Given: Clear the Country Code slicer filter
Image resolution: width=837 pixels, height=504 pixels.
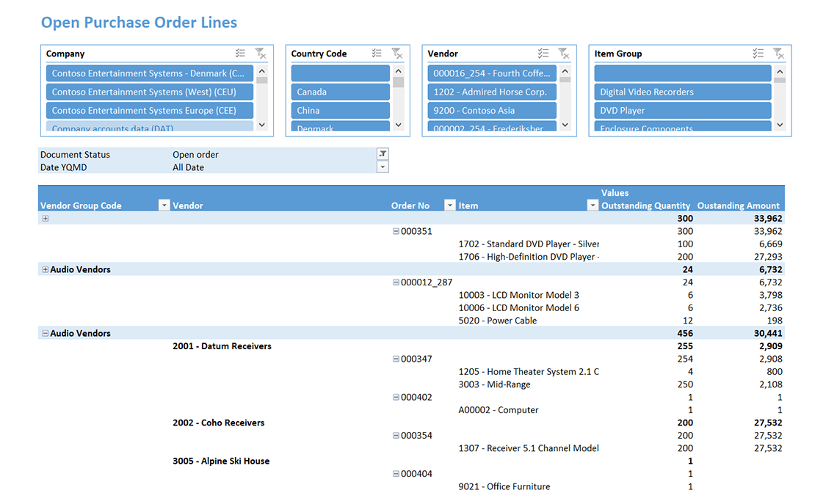Looking at the screenshot, I should click(x=397, y=54).
